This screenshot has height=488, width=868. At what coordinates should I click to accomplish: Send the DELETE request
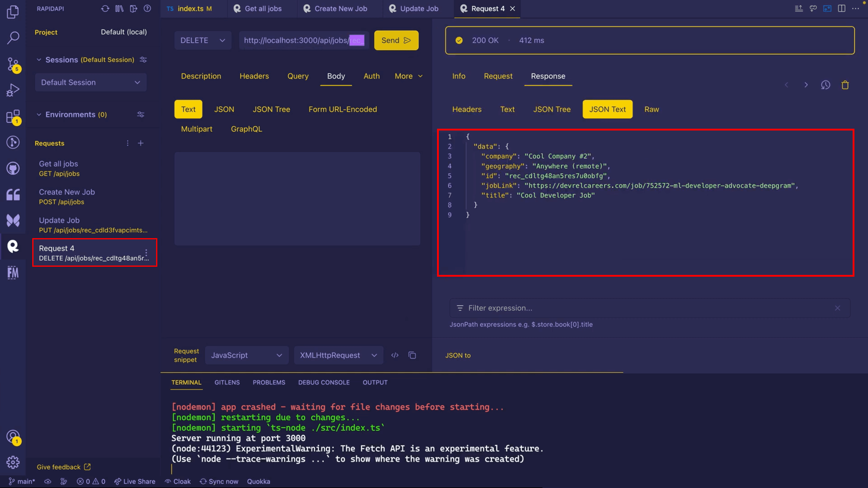(396, 40)
